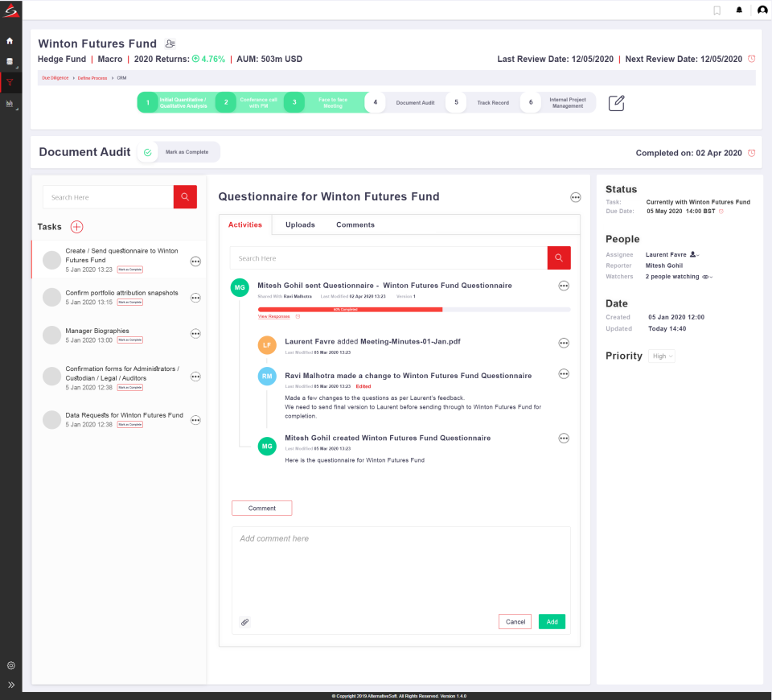This screenshot has width=772, height=700.
Task: Click the attachment paperclip in the comment box
Action: point(244,622)
